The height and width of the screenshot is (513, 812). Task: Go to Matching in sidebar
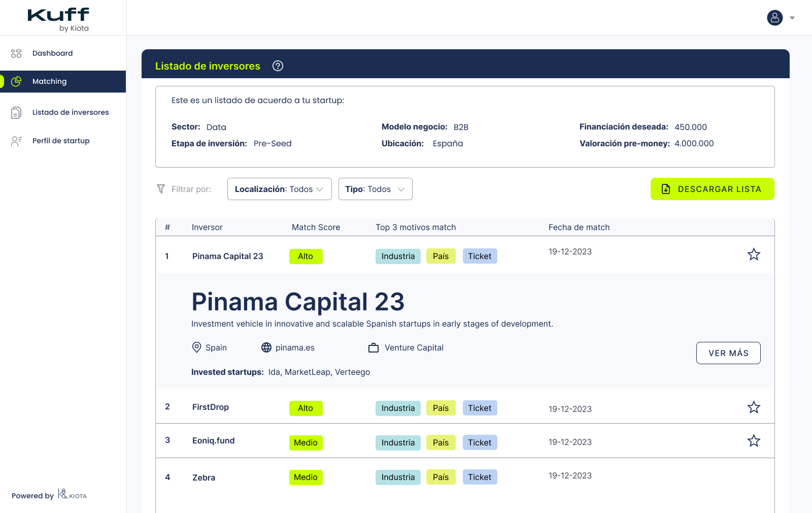tap(49, 81)
